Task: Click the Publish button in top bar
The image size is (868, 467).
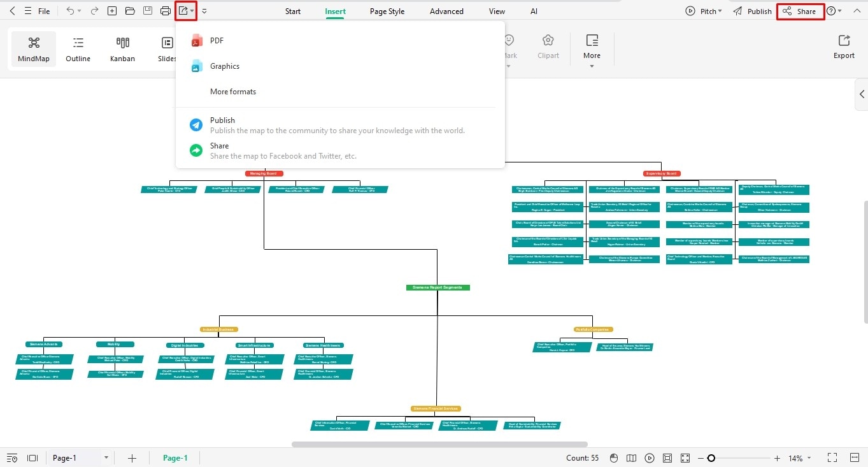Action: tap(752, 11)
